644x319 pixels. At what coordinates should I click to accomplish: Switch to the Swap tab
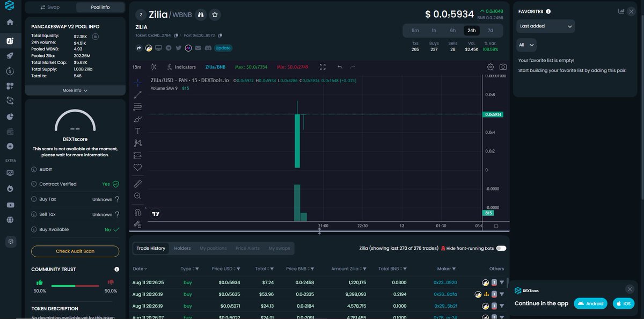point(50,8)
